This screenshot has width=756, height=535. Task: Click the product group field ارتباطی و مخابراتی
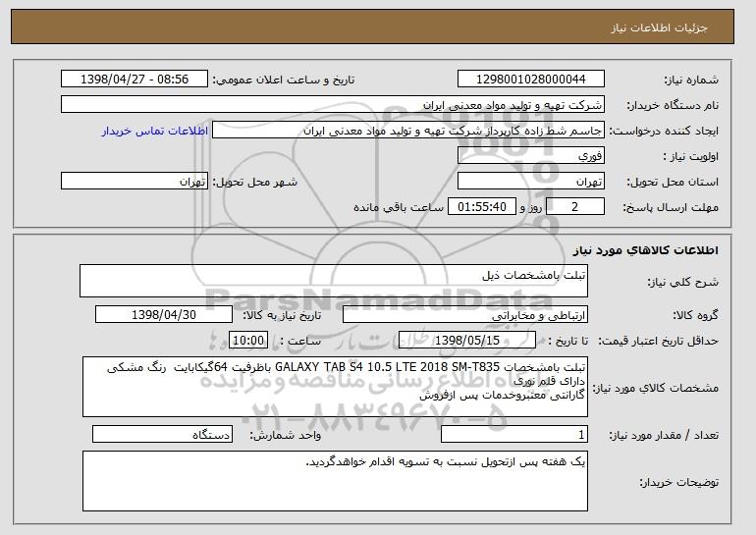pos(465,315)
